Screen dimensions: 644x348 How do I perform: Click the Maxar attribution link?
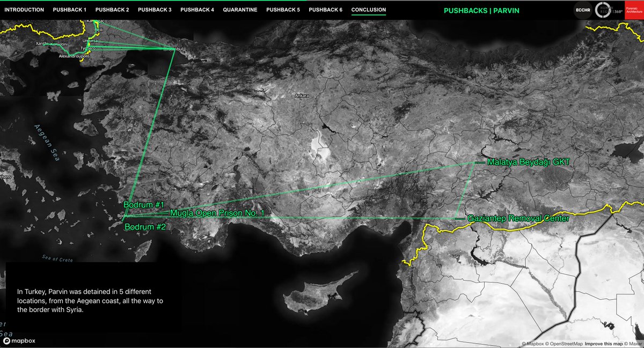(632, 344)
